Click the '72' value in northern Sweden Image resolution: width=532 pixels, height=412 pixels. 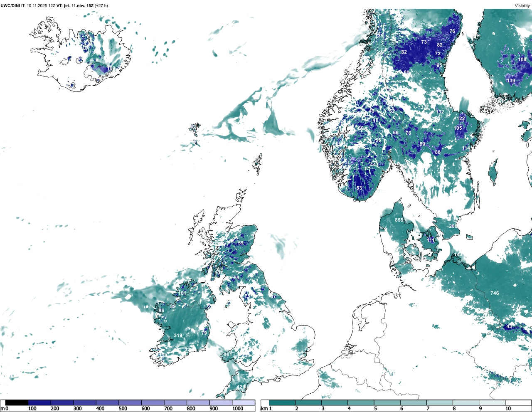(438, 54)
